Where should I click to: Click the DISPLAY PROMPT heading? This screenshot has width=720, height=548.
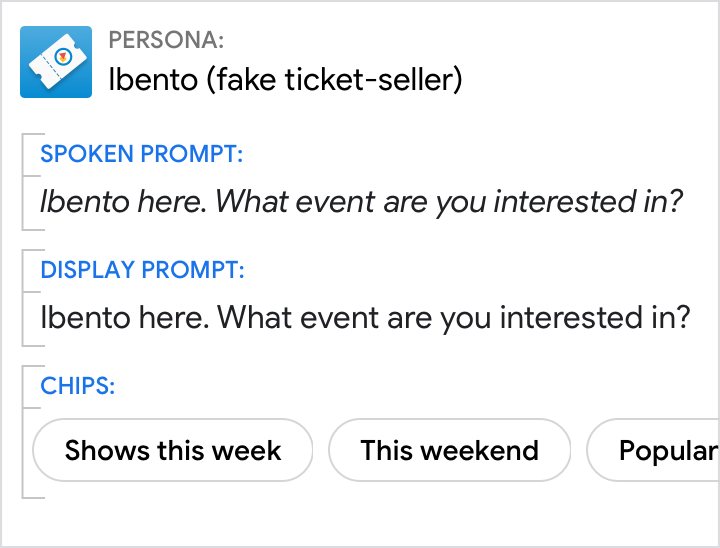pos(142,270)
